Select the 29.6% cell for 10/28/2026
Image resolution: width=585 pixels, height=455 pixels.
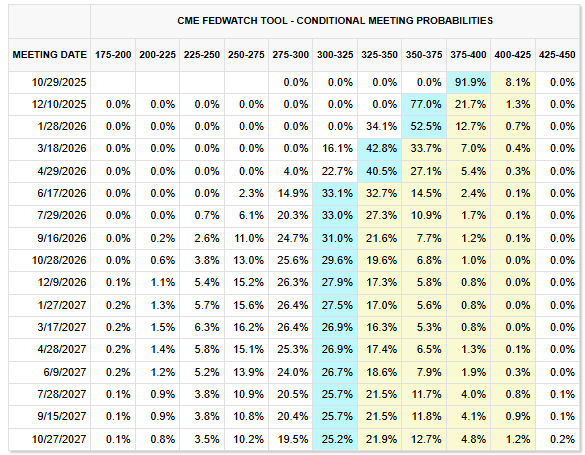point(335,260)
